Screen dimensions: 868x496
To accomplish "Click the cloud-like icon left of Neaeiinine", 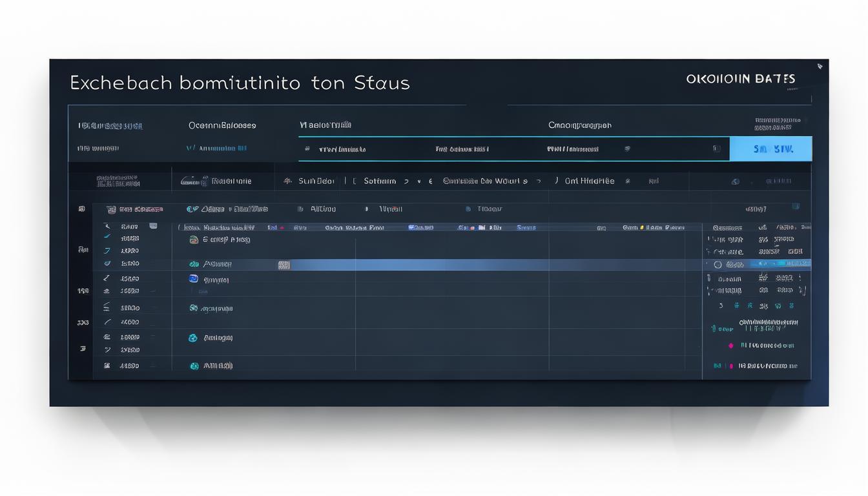I will [x=190, y=181].
